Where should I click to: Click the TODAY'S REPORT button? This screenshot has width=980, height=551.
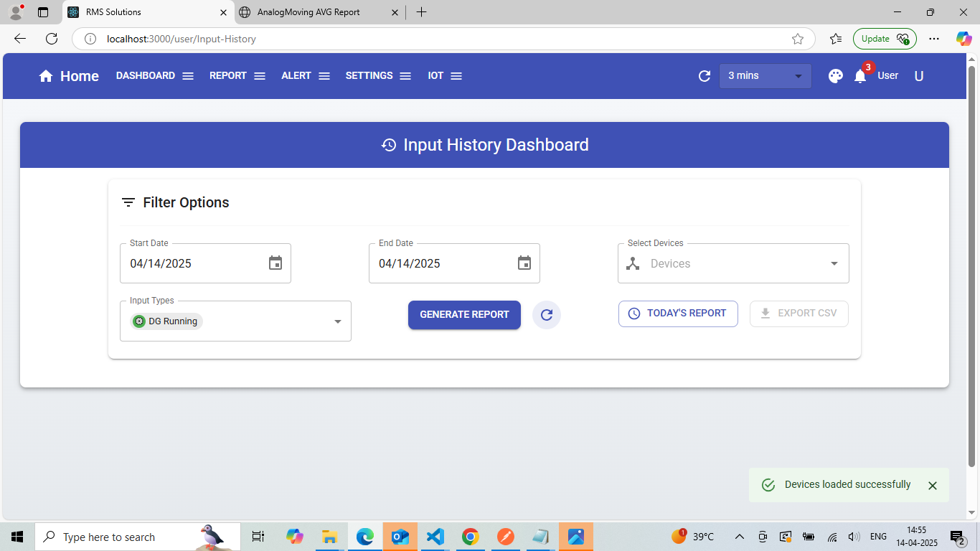678,314
